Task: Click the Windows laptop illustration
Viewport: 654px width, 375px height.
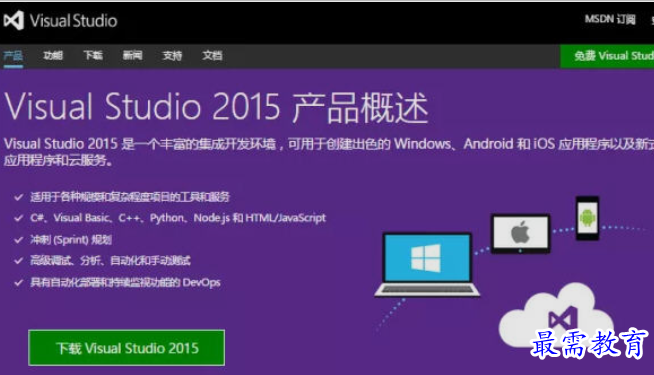Action: 428,264
